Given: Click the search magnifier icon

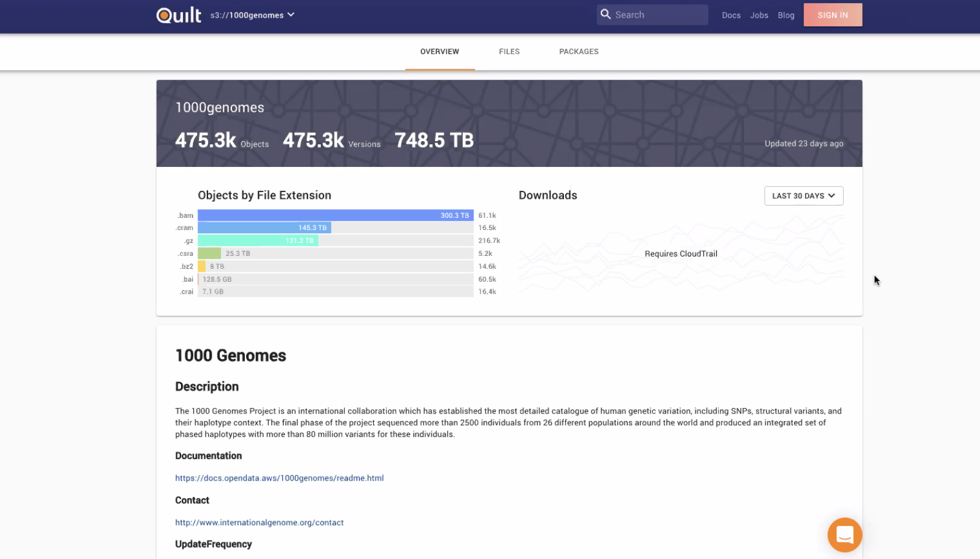Looking at the screenshot, I should tap(606, 14).
